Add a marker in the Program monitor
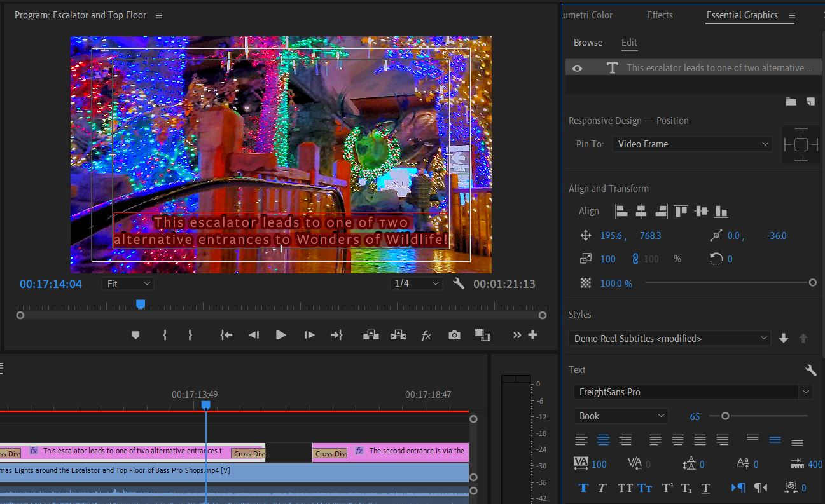 (135, 335)
